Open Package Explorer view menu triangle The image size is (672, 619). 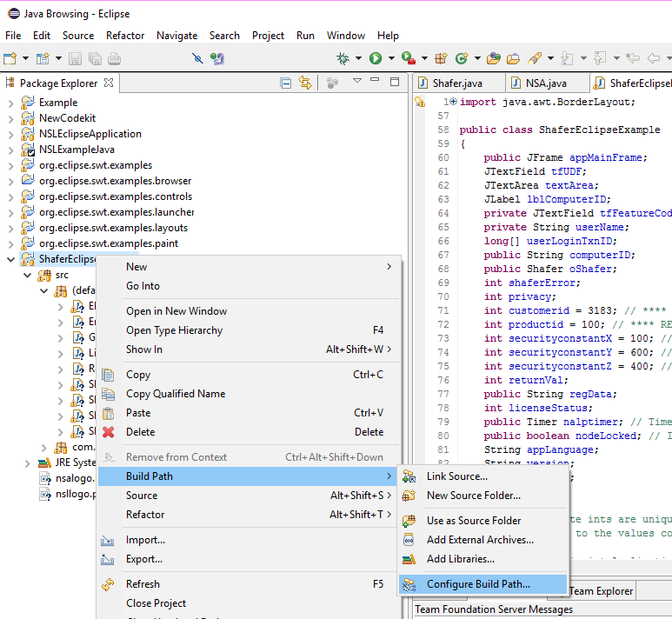[x=357, y=81]
